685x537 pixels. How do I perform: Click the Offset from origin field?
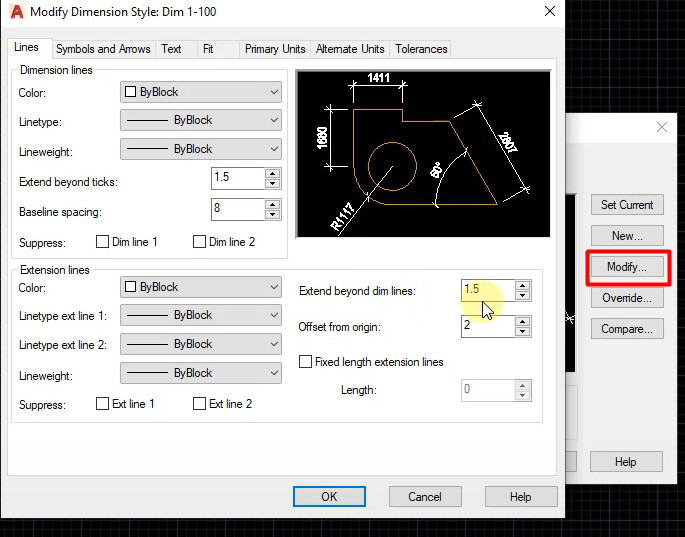click(x=488, y=326)
